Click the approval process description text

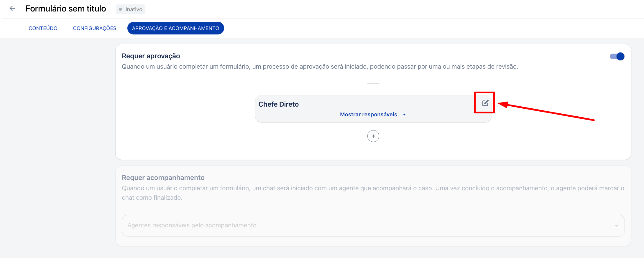click(320, 67)
